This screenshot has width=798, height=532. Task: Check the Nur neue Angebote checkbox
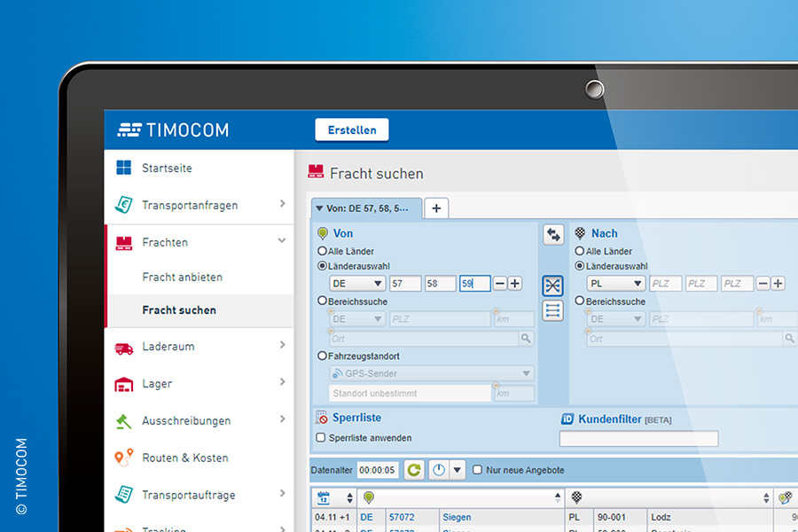(x=478, y=470)
